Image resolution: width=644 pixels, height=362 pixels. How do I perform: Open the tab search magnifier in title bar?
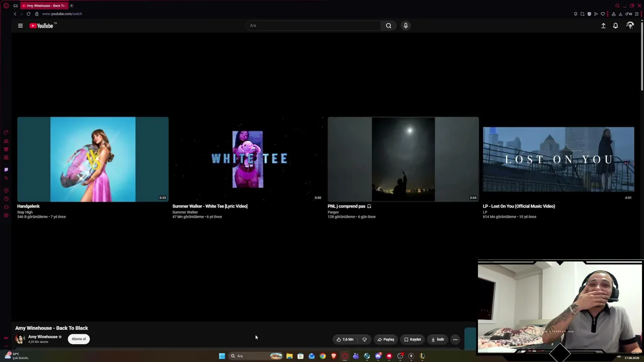(617, 6)
